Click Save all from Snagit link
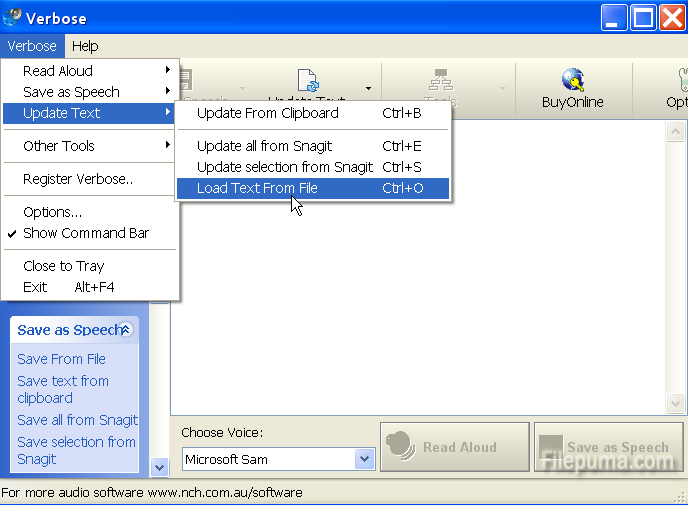Viewport: 688px width, 505px height. [77, 420]
